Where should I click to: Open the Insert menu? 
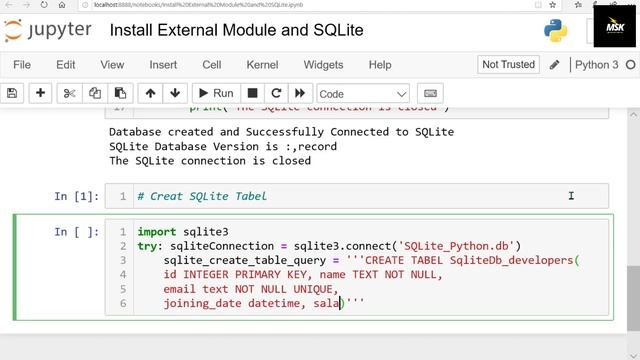163,65
